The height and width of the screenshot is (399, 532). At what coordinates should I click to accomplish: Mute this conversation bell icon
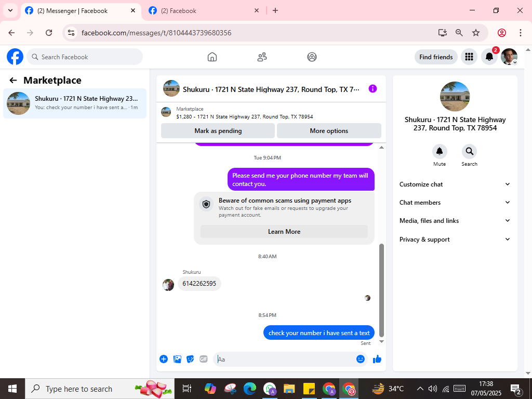(440, 151)
